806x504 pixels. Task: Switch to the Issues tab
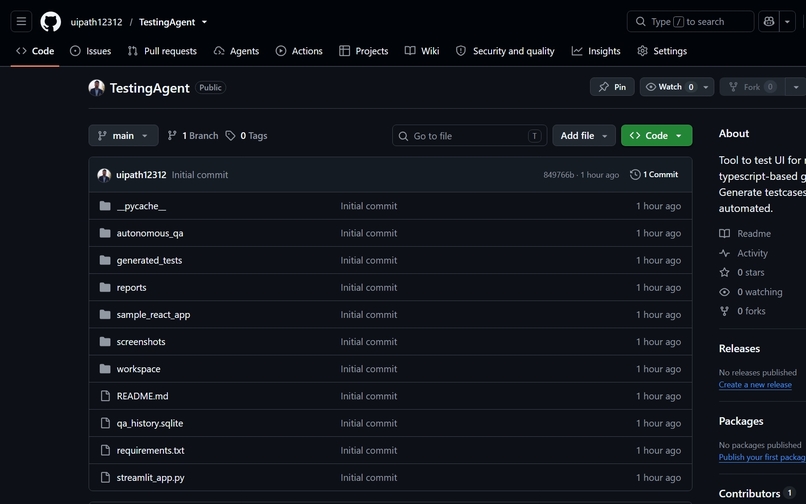coord(90,51)
